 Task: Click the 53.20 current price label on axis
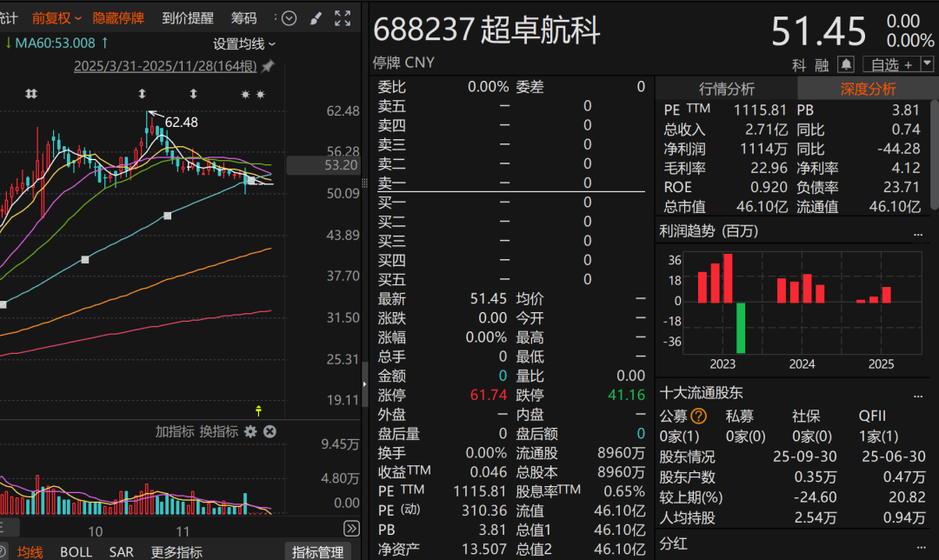[x=323, y=165]
